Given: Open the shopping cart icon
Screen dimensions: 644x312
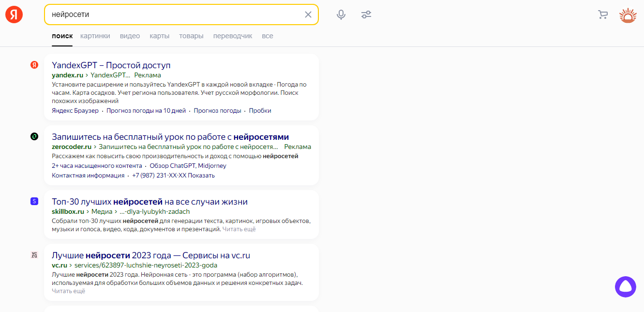Looking at the screenshot, I should [x=603, y=15].
